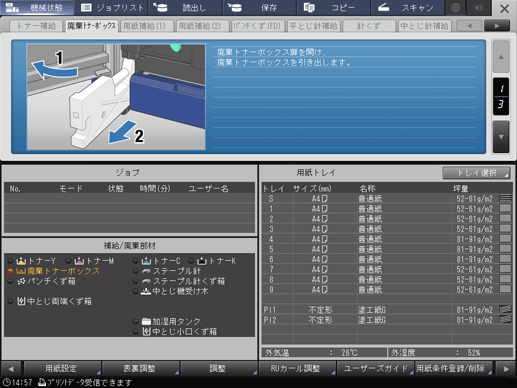
Task: Click the 外気温 26℃ field
Action: tap(324, 353)
